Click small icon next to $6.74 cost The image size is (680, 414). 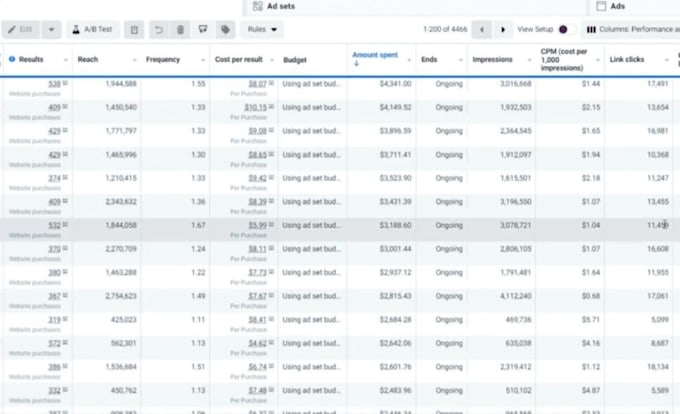(x=271, y=366)
